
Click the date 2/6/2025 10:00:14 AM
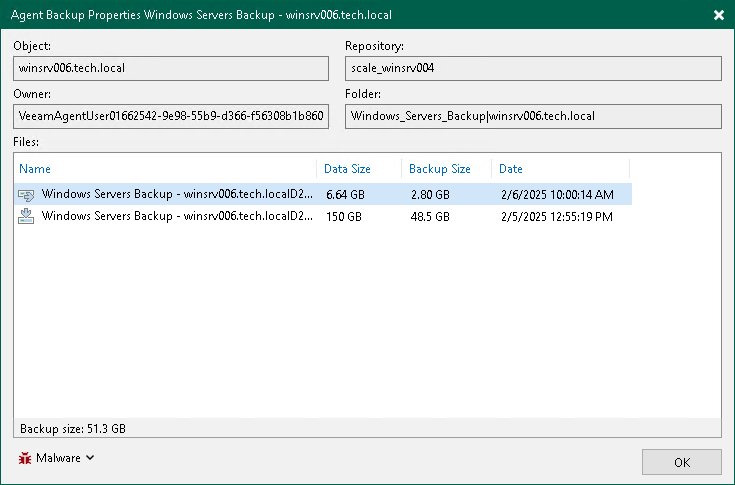[x=557, y=194]
